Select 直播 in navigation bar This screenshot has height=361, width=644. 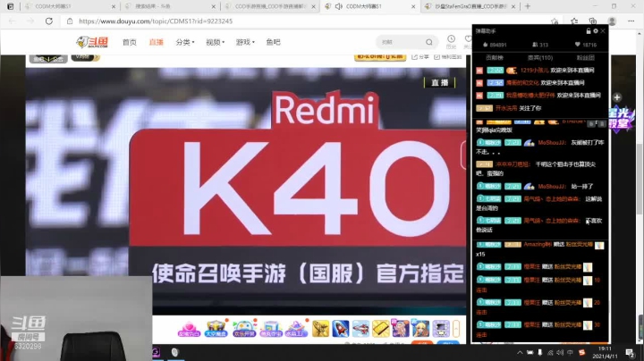[156, 42]
